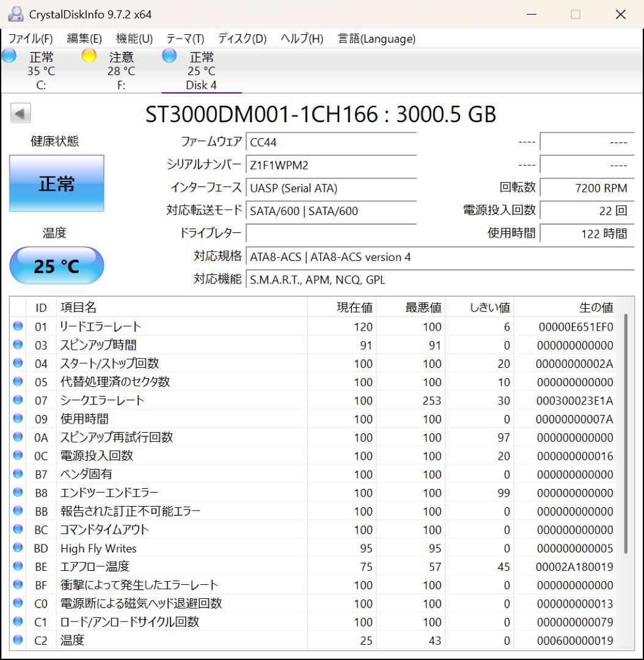This screenshot has width=644, height=660.
Task: Click the status dot for row BD High Fly Writes
Action: point(18,548)
